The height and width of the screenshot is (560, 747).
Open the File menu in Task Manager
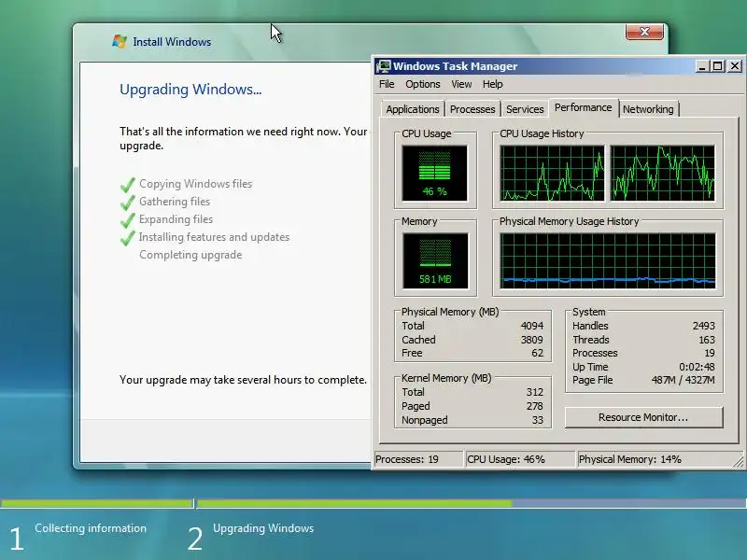click(387, 84)
